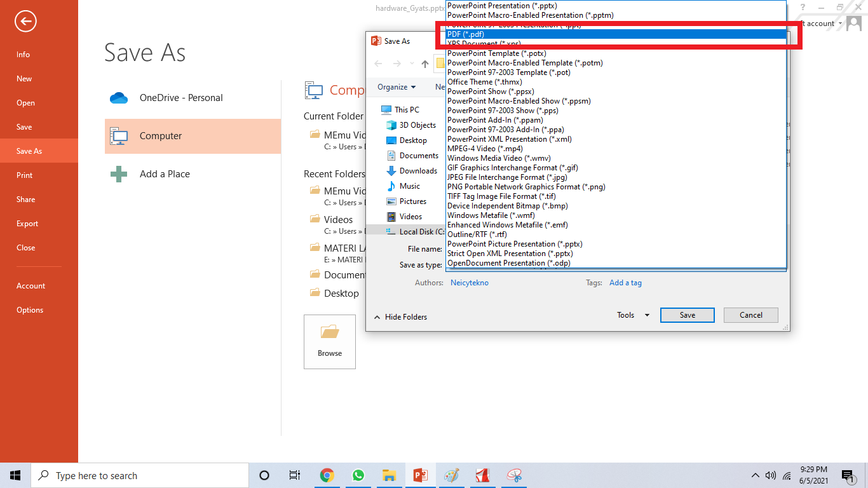
Task: Select Enhanced Windows Metafile (*.emf)
Action: click(x=616, y=225)
